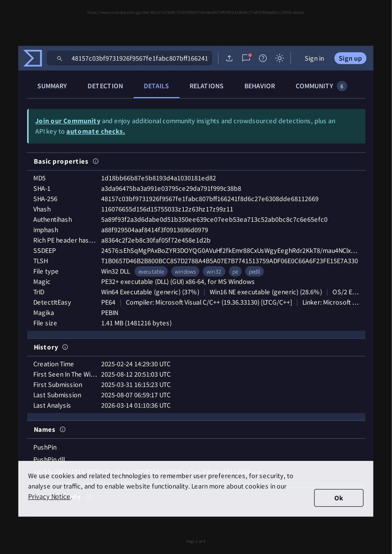Open the automate checks link
This screenshot has height=554, width=392.
coord(96,132)
